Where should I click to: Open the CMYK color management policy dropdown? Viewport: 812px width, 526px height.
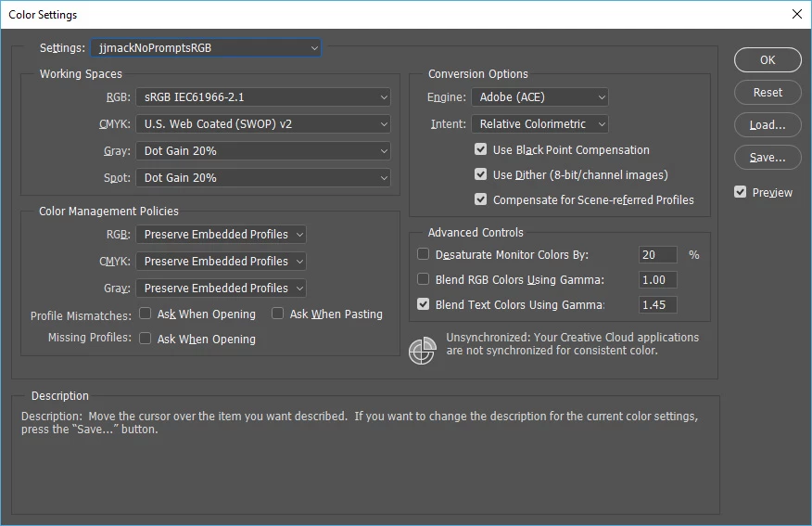(x=222, y=262)
